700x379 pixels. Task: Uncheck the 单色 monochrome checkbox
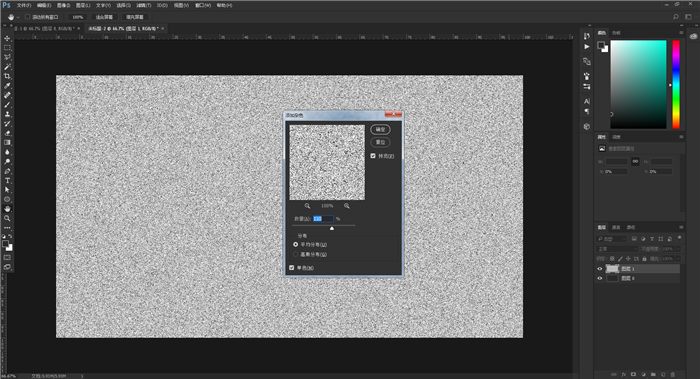[292, 268]
